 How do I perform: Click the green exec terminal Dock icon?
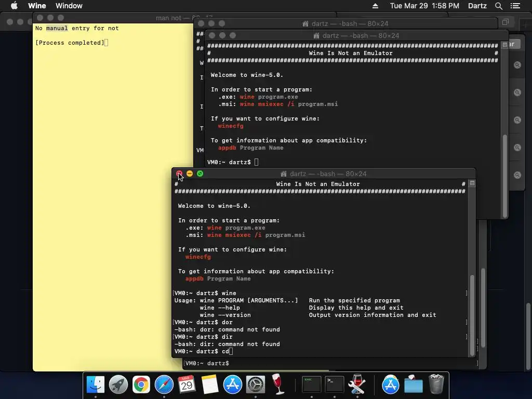pyautogui.click(x=312, y=384)
